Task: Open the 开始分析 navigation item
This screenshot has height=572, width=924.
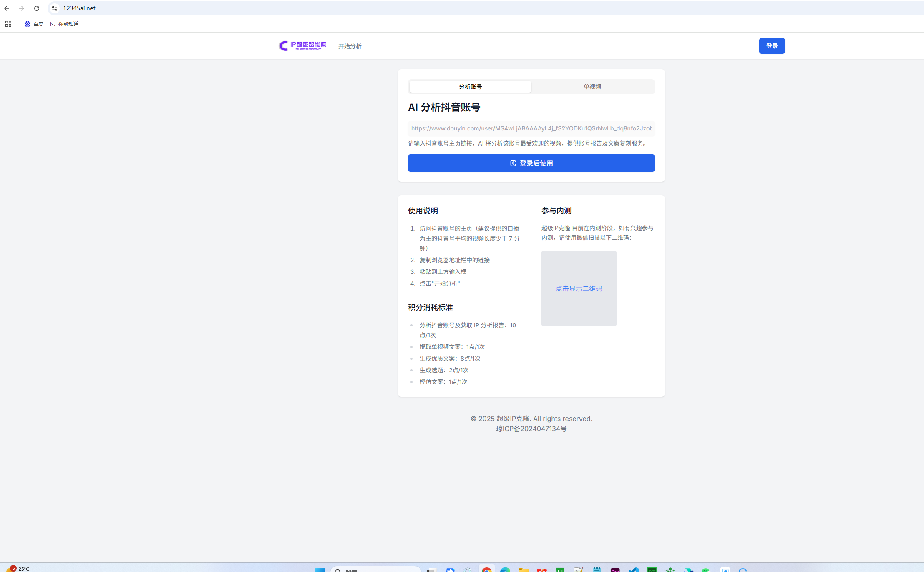Action: (350, 46)
